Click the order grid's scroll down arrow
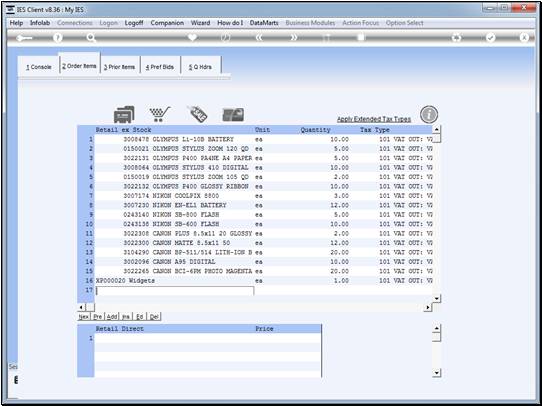Viewport: 542px width, 406px height. pos(437,298)
